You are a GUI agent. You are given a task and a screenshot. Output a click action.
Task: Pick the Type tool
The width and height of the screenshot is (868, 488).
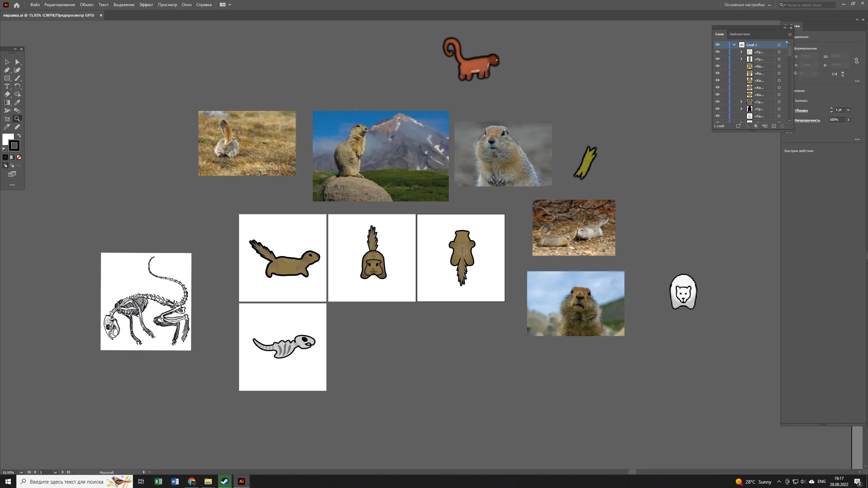(7, 86)
